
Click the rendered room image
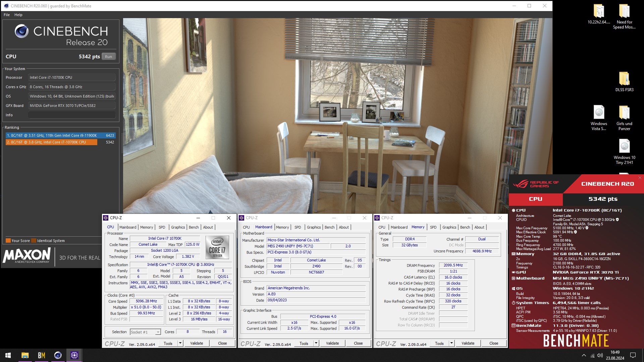337,116
